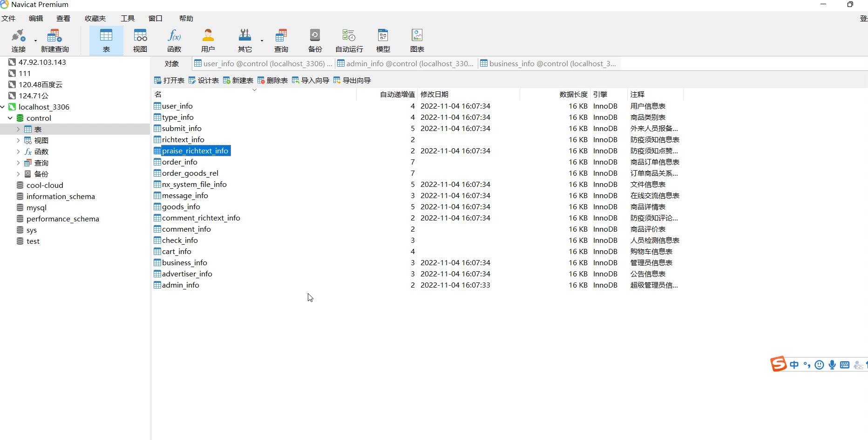Click the Connection toolbar icon
Viewport: 868px width, 440px height.
pyautogui.click(x=18, y=41)
